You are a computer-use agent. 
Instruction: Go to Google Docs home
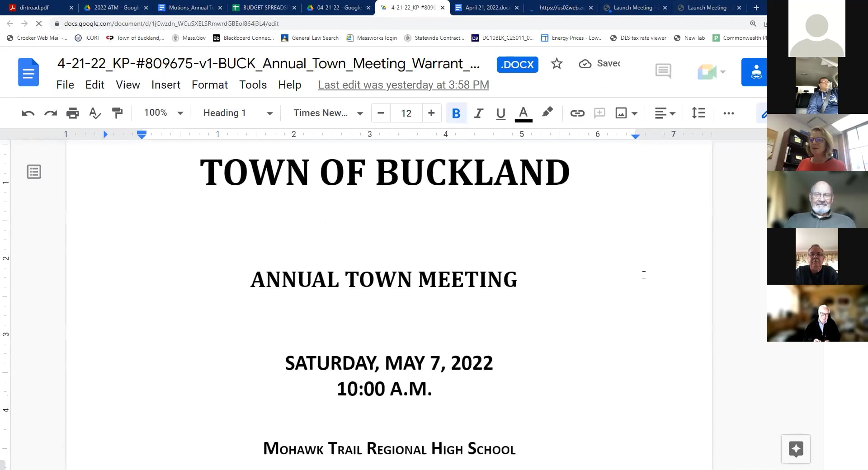click(28, 72)
